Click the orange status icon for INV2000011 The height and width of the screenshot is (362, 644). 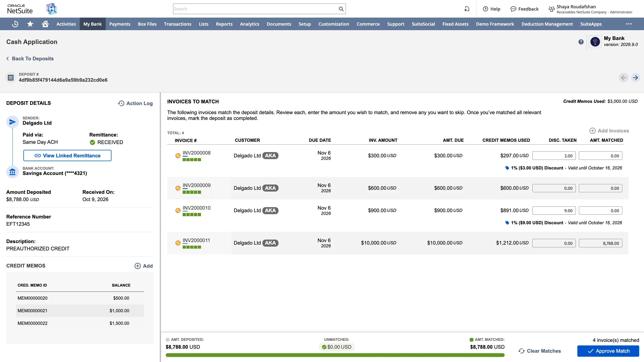(x=178, y=243)
